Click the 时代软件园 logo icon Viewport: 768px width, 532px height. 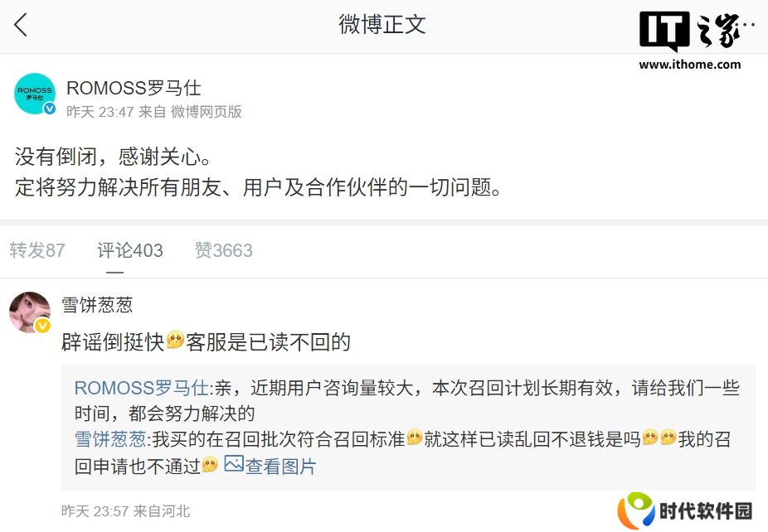click(x=636, y=510)
